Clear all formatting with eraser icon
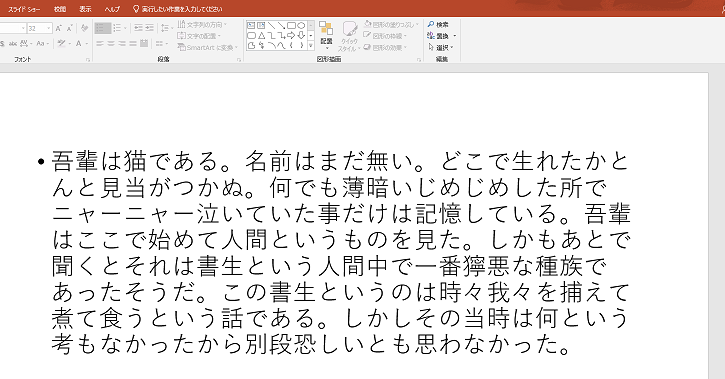The height and width of the screenshot is (379, 725). pyautogui.click(x=84, y=28)
